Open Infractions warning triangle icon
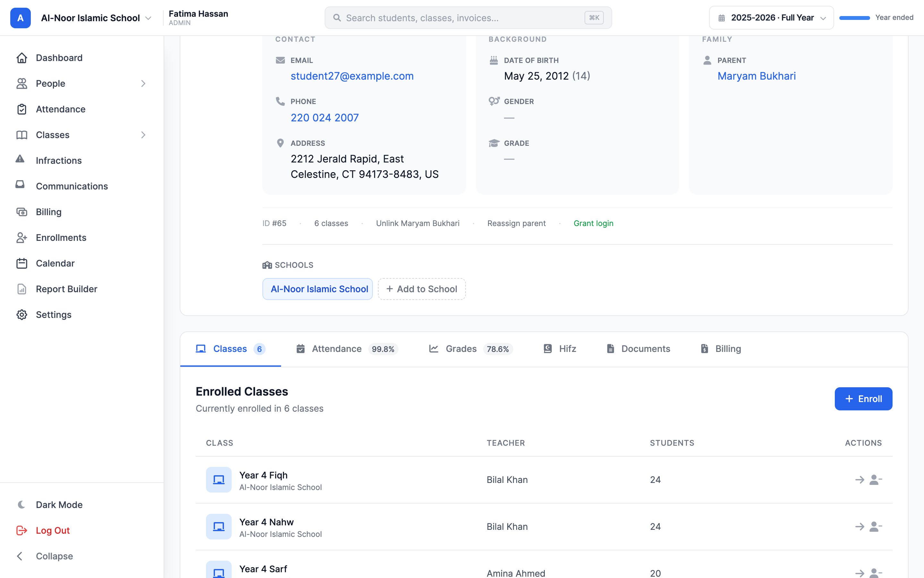 click(x=20, y=159)
